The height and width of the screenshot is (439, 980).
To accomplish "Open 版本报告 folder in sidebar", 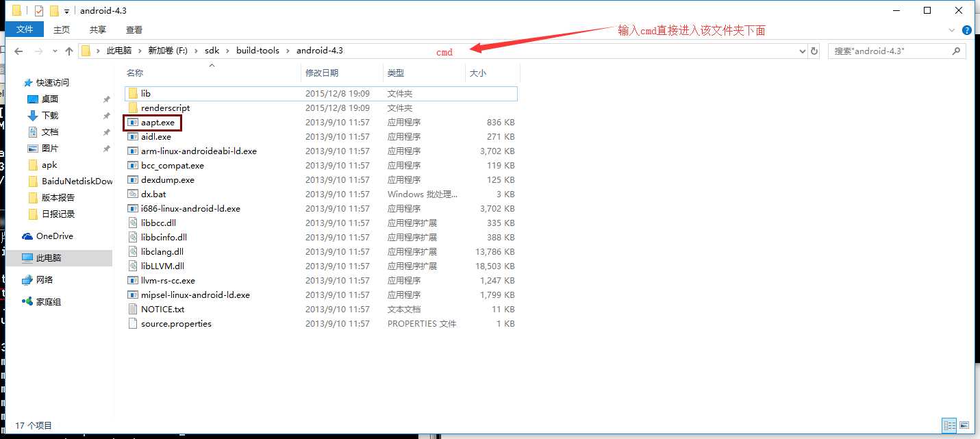I will (x=58, y=197).
